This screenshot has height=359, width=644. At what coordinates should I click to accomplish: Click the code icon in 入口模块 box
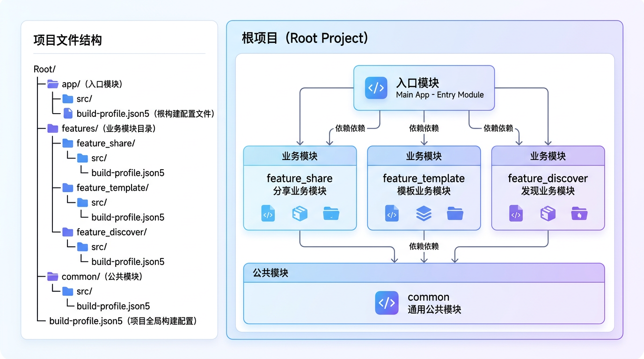pyautogui.click(x=376, y=88)
